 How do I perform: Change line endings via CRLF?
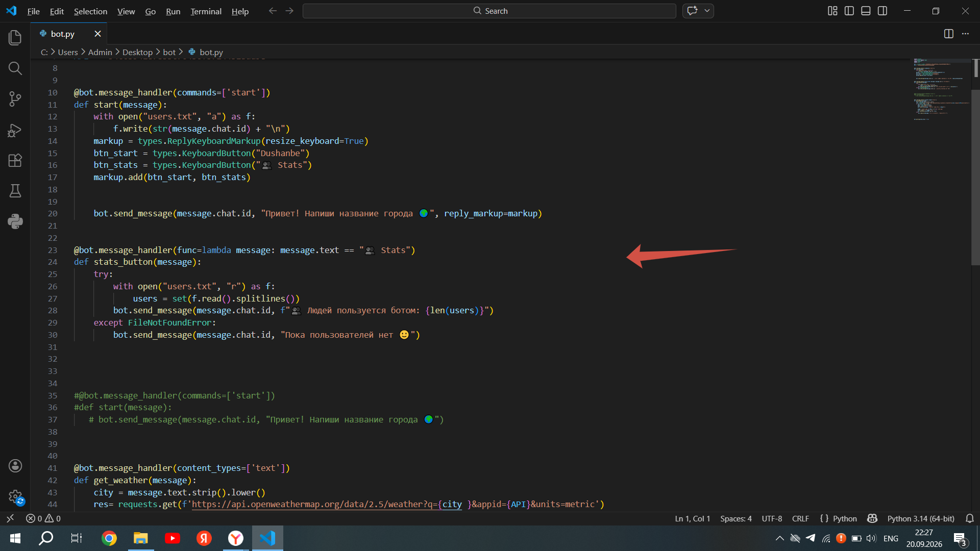tap(800, 518)
